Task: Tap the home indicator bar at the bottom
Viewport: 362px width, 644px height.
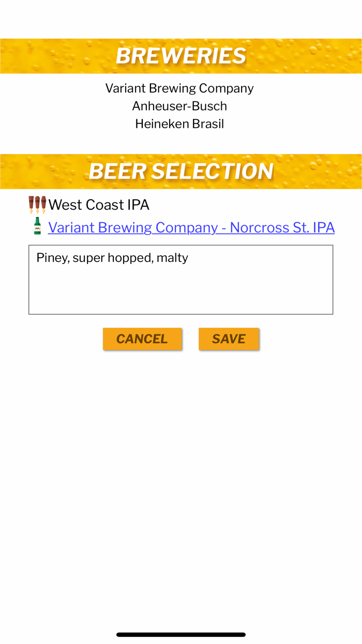Action: point(180,634)
